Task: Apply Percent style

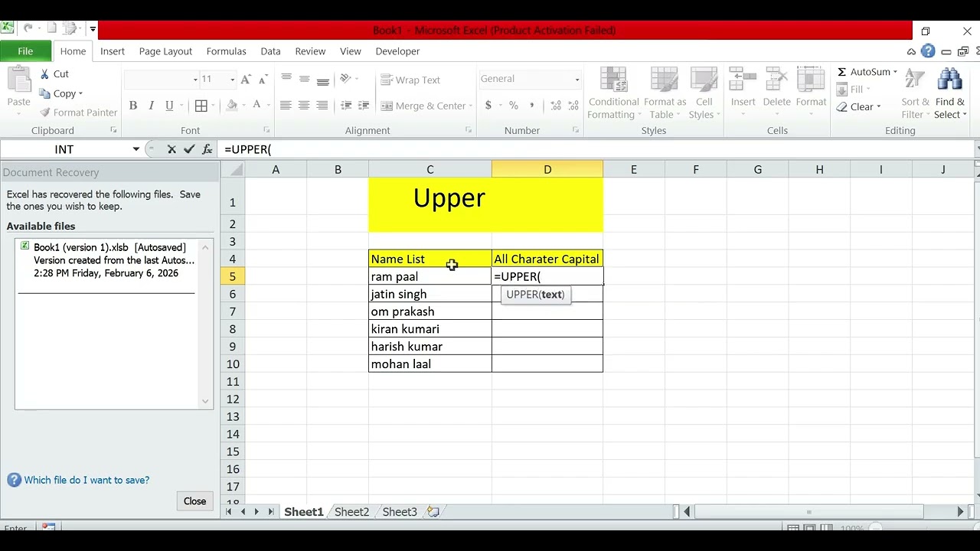Action: (x=514, y=106)
